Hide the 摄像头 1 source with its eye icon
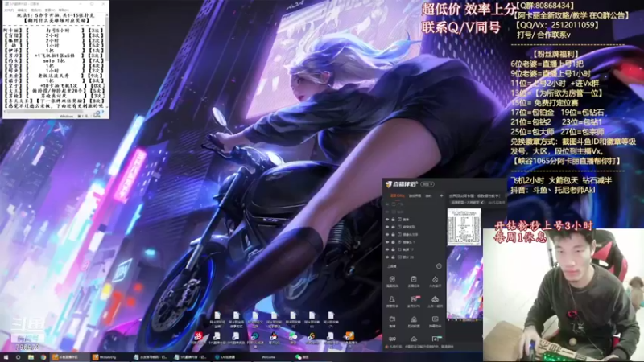Viewport: 644px width, 362px height. (x=387, y=242)
